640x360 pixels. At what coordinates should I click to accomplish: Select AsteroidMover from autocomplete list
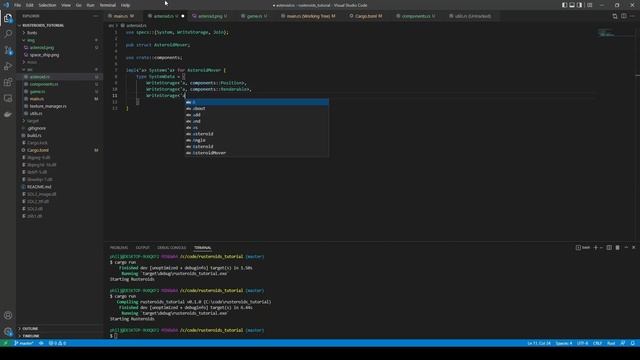(x=257, y=153)
